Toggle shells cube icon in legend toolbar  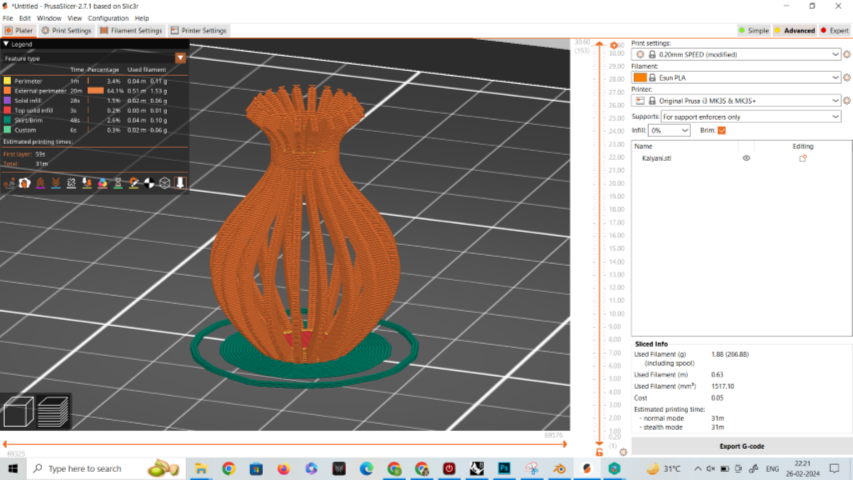tap(165, 183)
